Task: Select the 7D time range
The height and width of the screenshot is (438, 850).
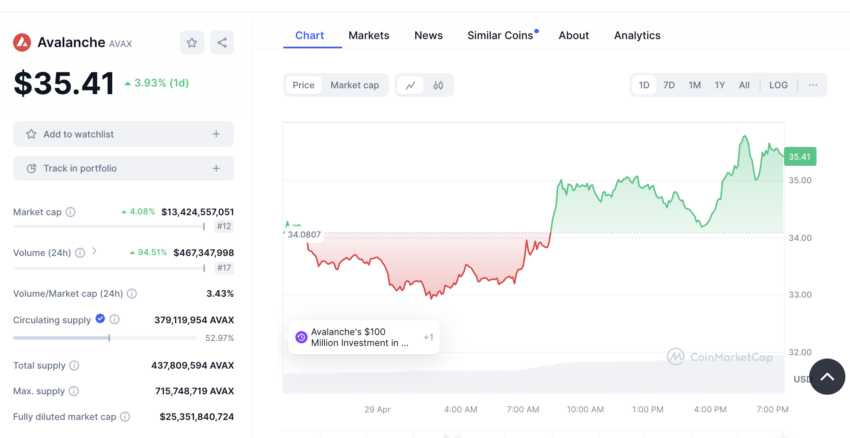Action: pos(669,85)
